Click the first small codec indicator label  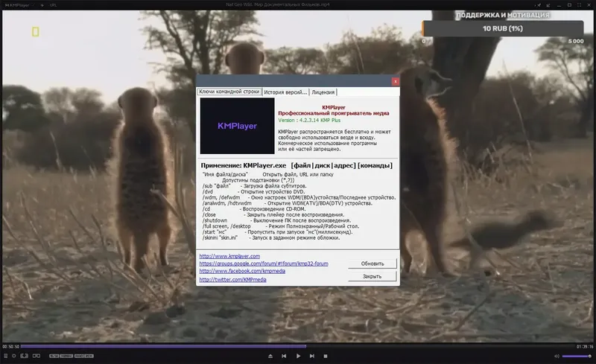coord(54,356)
